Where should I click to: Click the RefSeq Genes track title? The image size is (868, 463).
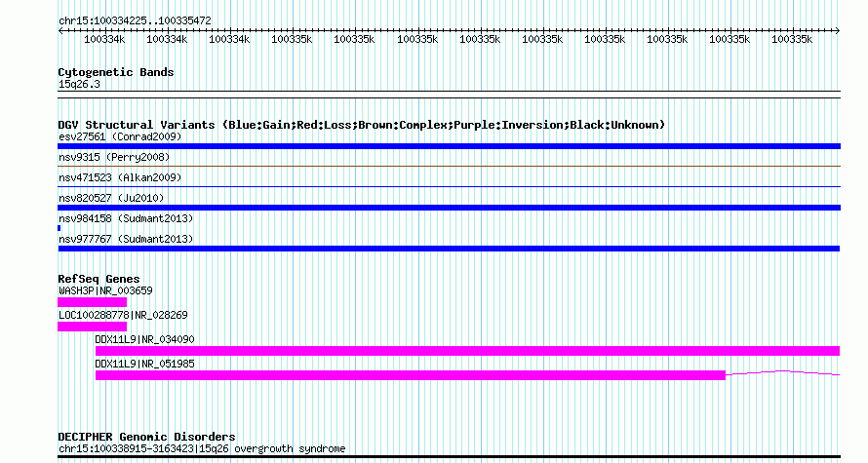coord(99,279)
